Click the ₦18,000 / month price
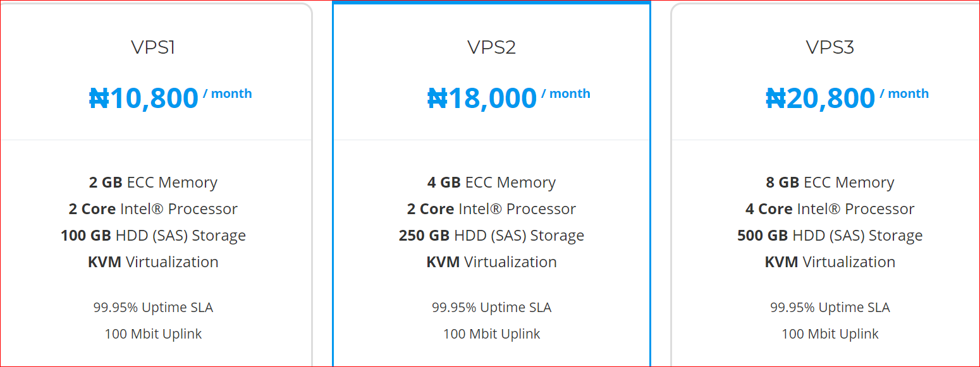Image resolution: width=980 pixels, height=367 pixels. coord(508,98)
